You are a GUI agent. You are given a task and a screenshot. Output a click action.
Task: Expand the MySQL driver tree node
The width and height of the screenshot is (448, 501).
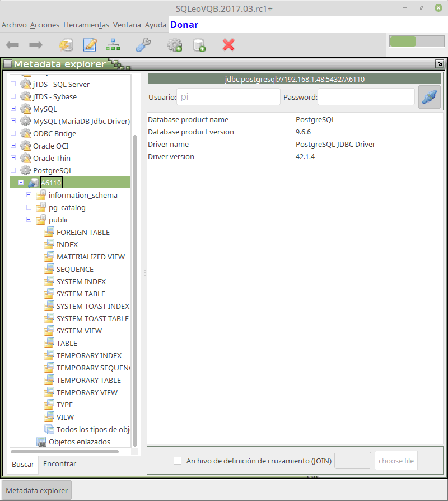point(13,109)
